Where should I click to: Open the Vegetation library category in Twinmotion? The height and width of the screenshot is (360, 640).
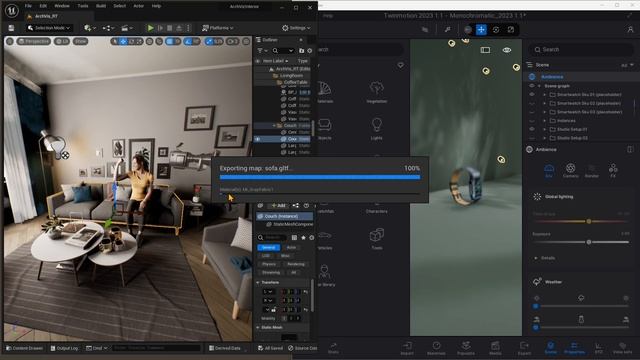(x=376, y=92)
